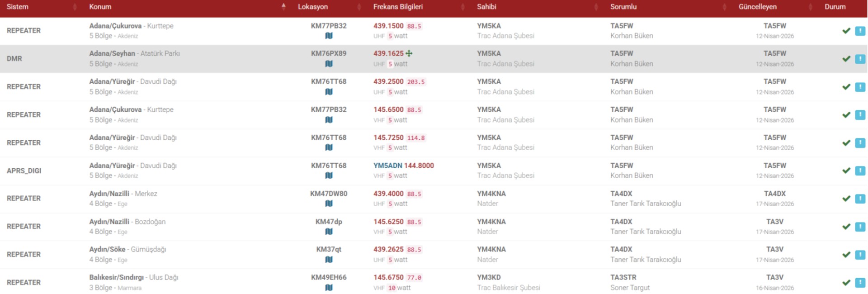This screenshot has width=868, height=294.
Task: Sort table by Sahibi header
Action: tap(486, 7)
